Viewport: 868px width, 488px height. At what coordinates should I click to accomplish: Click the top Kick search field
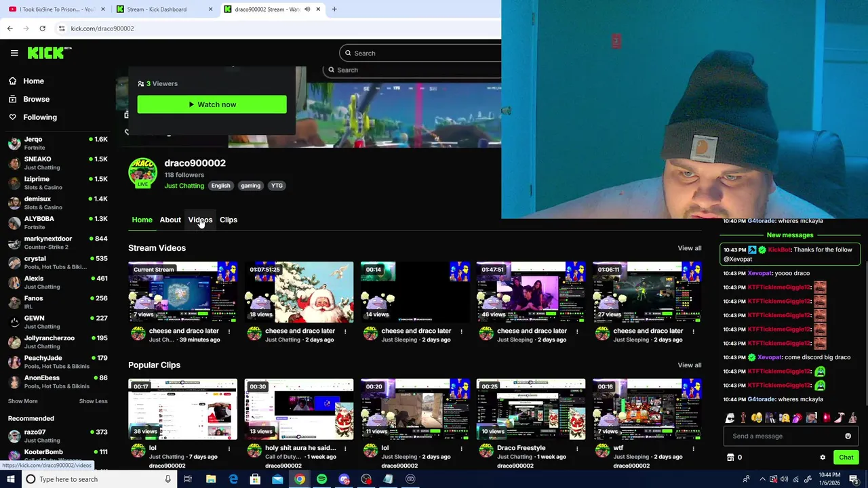[420, 53]
